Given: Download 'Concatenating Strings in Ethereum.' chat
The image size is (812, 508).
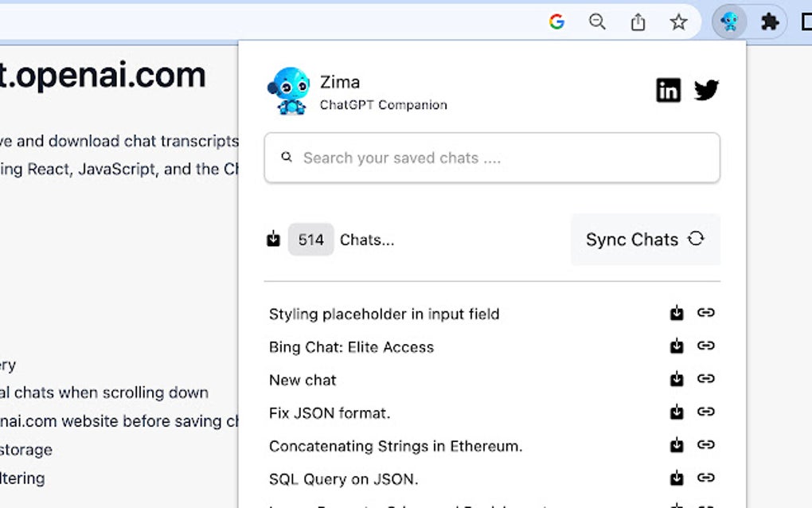Looking at the screenshot, I should click(x=677, y=445).
